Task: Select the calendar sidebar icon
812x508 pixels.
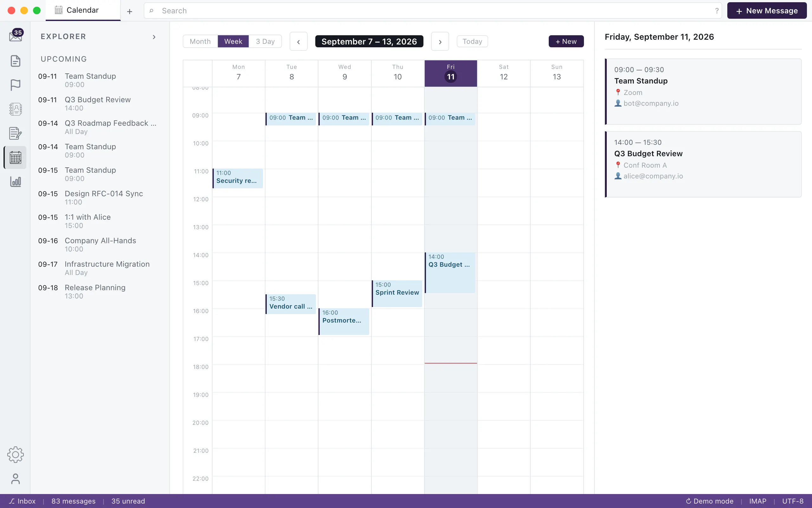Action: click(x=16, y=157)
